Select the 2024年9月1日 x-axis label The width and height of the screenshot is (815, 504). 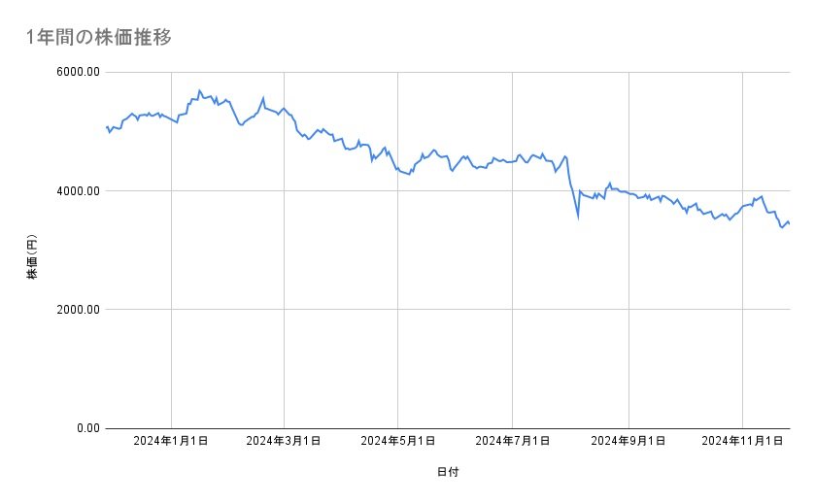click(628, 441)
